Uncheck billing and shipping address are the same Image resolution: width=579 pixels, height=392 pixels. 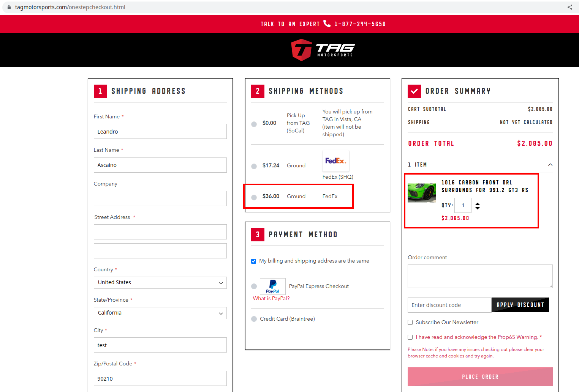click(x=253, y=261)
